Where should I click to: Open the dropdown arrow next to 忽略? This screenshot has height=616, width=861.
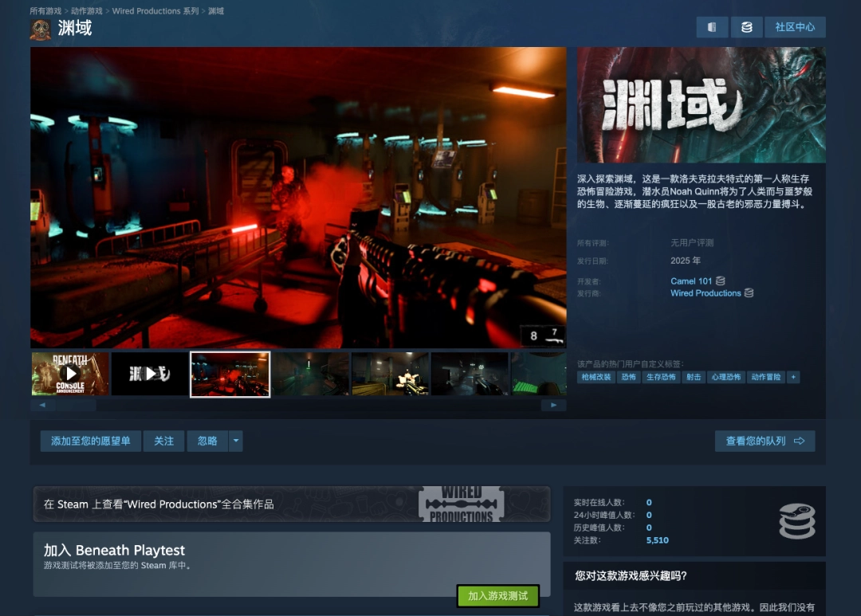click(236, 441)
